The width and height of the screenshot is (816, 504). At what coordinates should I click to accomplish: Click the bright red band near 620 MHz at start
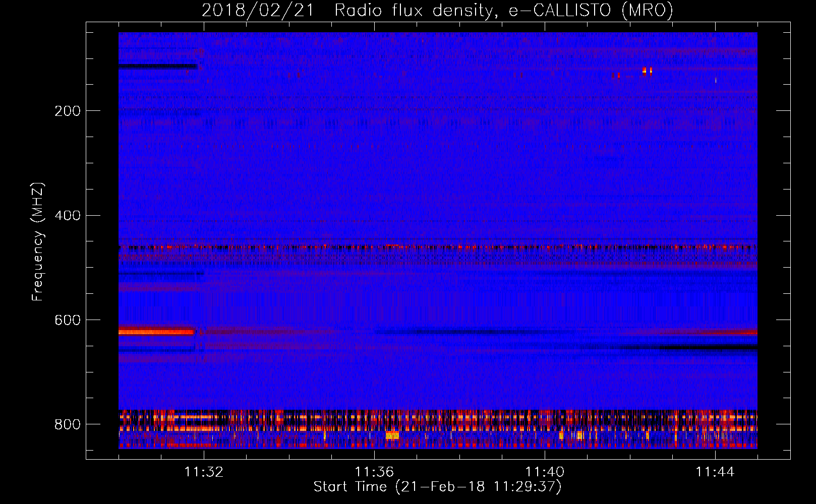pos(156,332)
